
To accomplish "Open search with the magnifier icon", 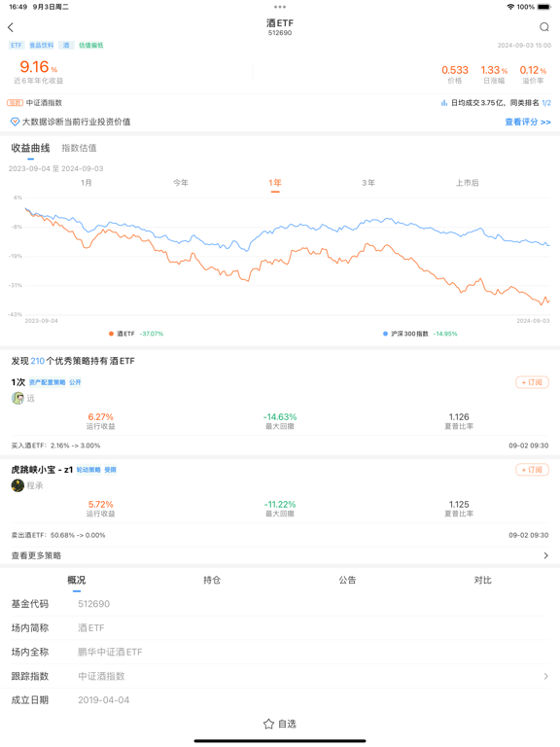I will click(544, 27).
